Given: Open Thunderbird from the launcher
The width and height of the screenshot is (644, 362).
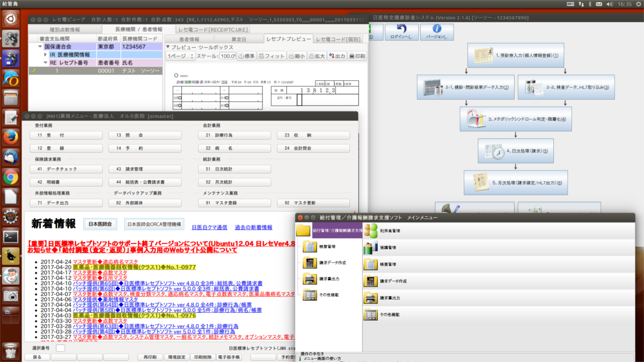Looking at the screenshot, I should (x=11, y=157).
